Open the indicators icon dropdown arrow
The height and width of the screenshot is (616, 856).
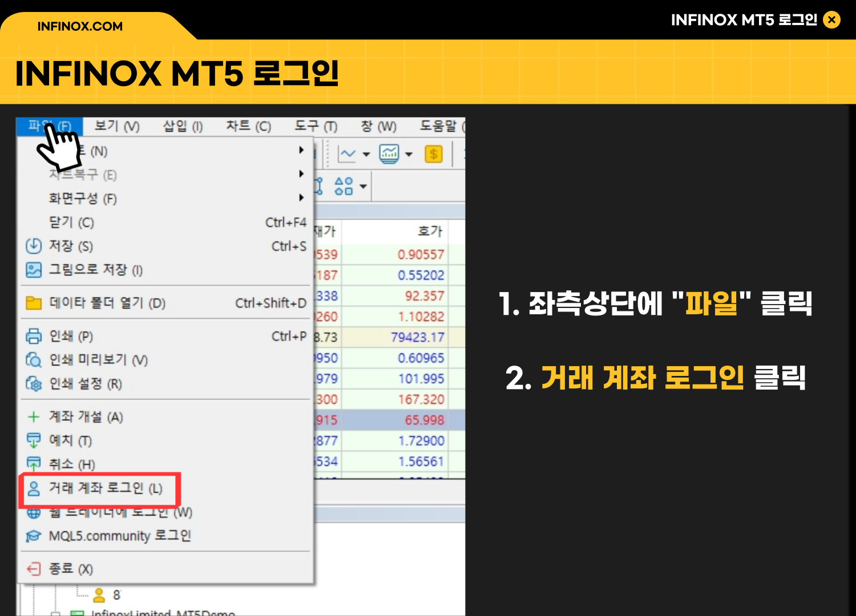pos(409,155)
